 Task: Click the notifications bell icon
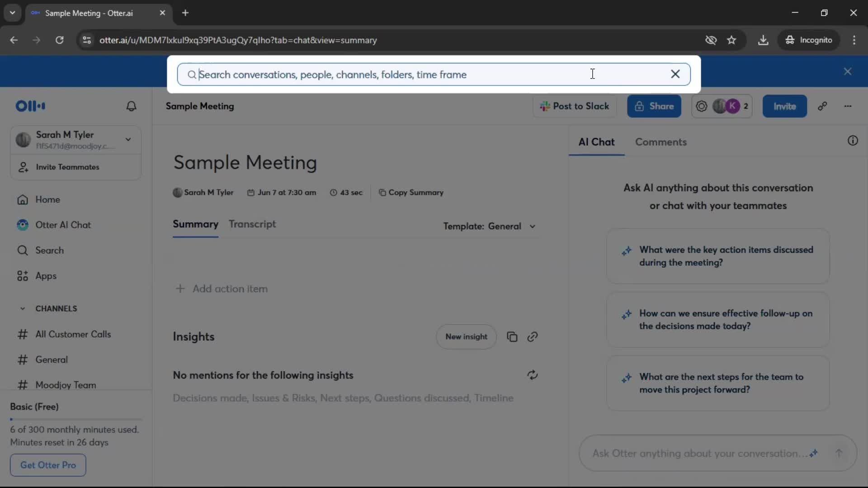[x=131, y=106]
